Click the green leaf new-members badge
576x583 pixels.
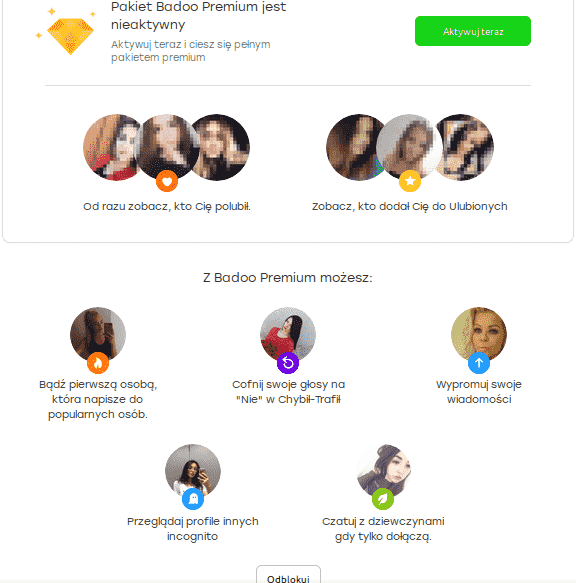coord(383,499)
